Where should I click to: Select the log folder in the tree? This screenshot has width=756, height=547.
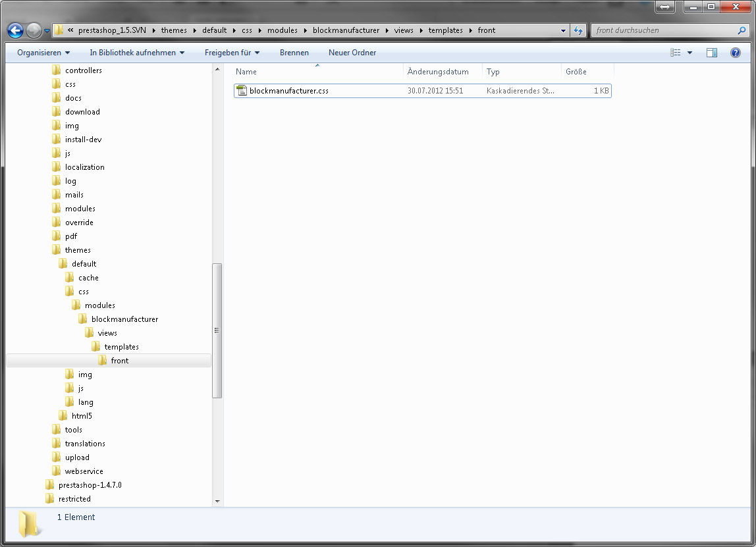[x=70, y=181]
